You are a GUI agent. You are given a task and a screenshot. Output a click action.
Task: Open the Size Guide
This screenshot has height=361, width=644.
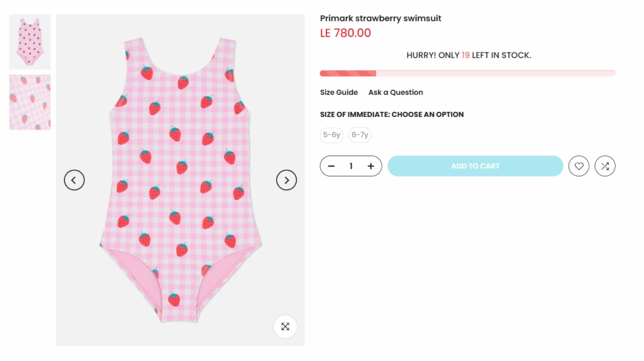point(339,92)
